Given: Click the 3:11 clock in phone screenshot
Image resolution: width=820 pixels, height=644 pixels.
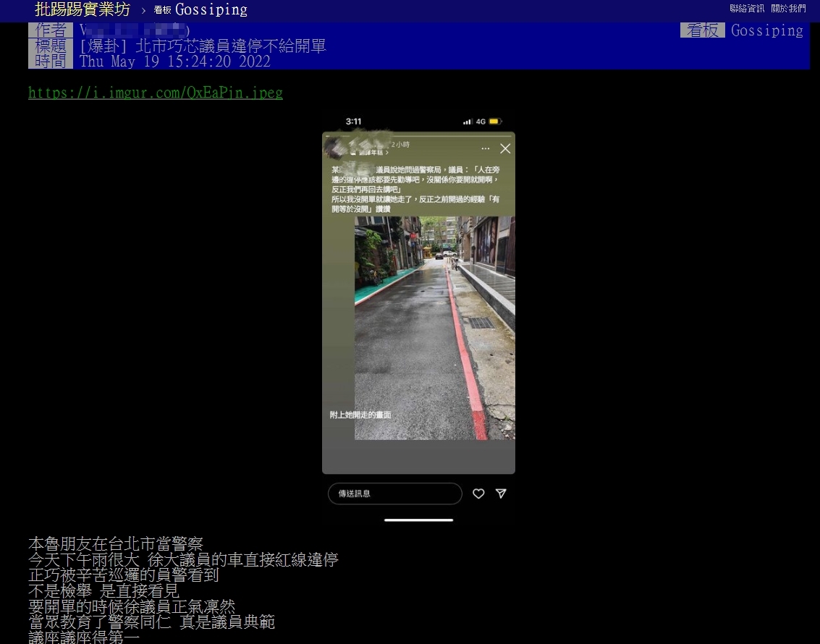Looking at the screenshot, I should [353, 122].
